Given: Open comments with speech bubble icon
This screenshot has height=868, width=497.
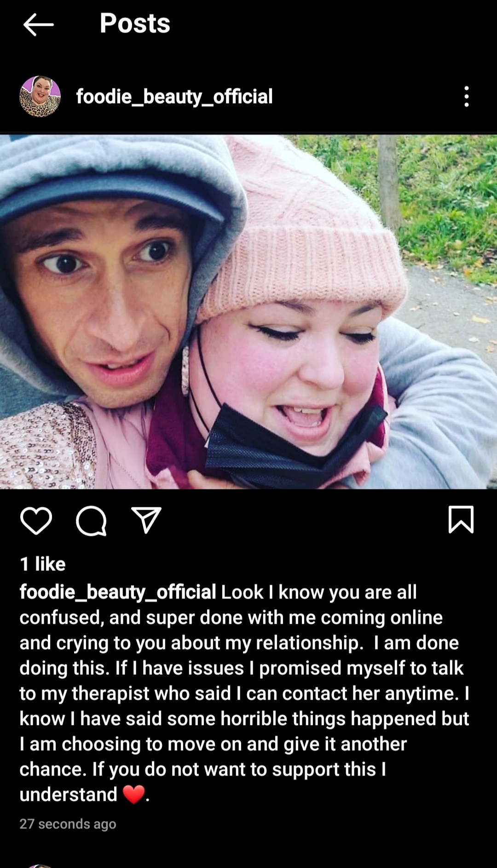Looking at the screenshot, I should (91, 521).
